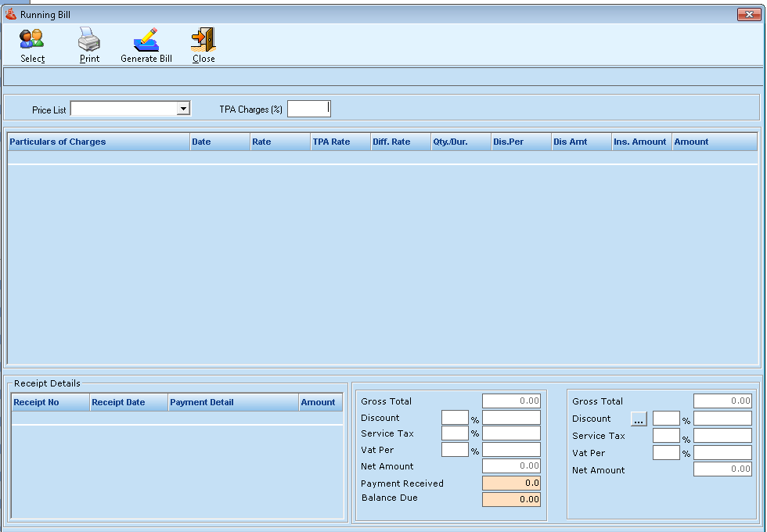The image size is (767, 532).
Task: Click the Date column header
Action: click(219, 142)
